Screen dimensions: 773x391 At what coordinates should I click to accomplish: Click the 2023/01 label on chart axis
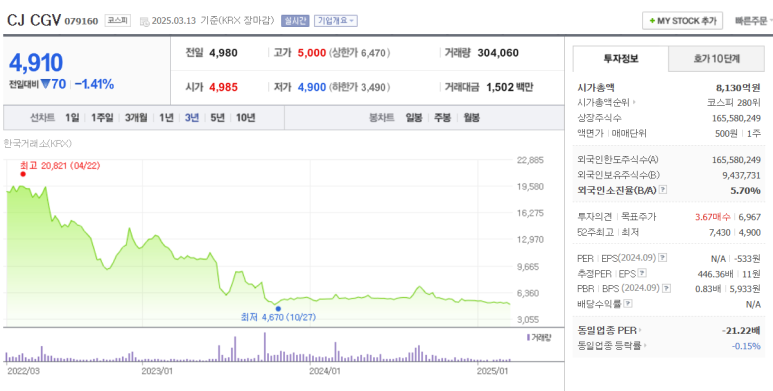(x=157, y=370)
